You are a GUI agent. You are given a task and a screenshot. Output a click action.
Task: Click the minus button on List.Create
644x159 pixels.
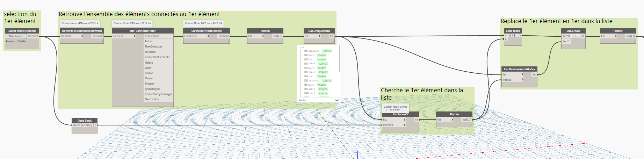pyautogui.click(x=577, y=36)
